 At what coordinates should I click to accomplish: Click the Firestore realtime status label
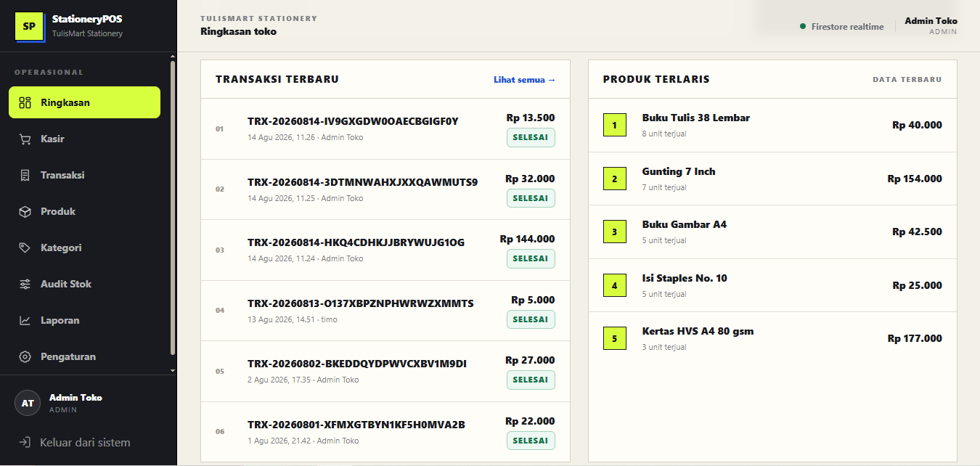point(848,27)
